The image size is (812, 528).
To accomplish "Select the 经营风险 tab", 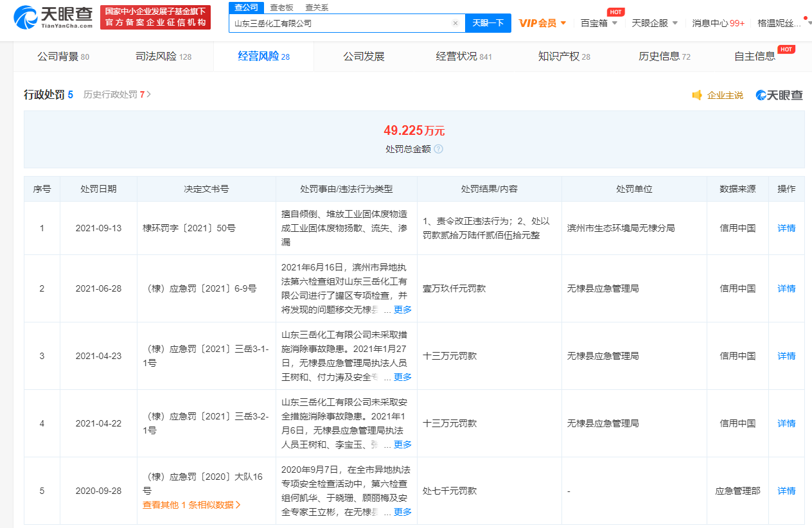I will click(x=263, y=57).
